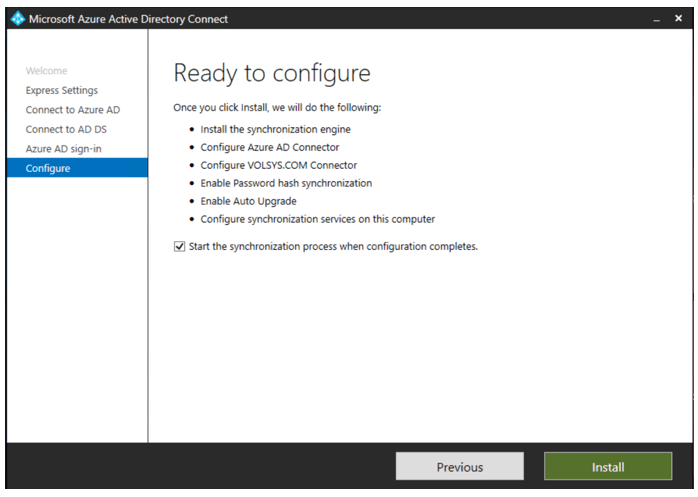Close the Azure AD Connect wizard

click(677, 19)
